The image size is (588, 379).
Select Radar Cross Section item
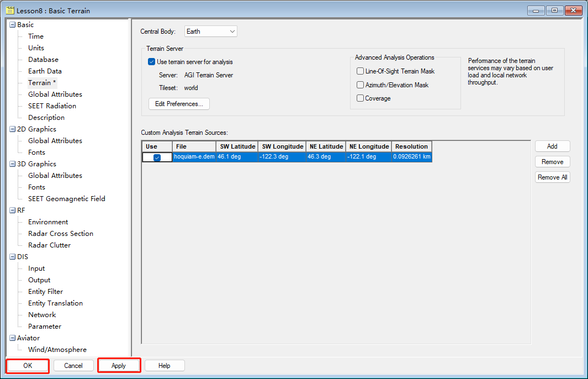point(61,234)
